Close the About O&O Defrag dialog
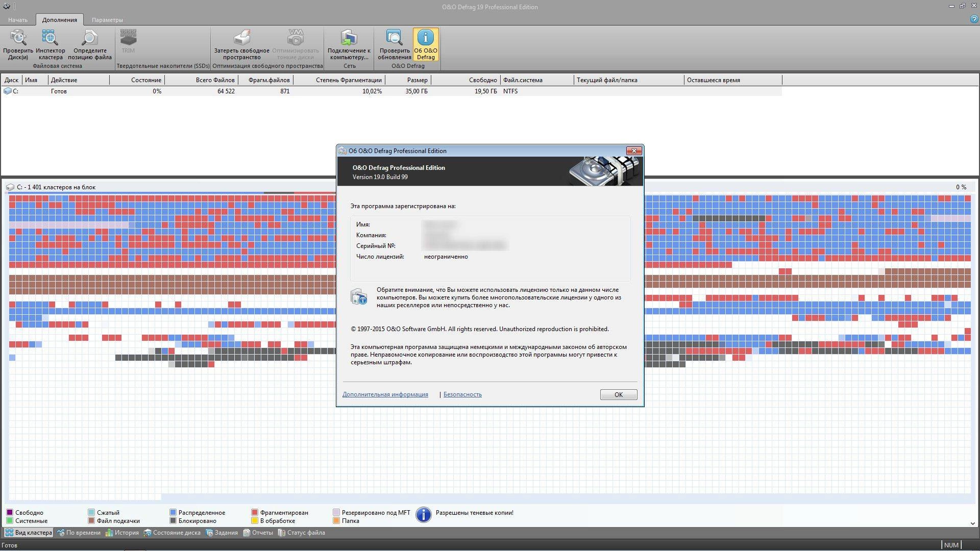The height and width of the screenshot is (551, 980). (x=634, y=151)
